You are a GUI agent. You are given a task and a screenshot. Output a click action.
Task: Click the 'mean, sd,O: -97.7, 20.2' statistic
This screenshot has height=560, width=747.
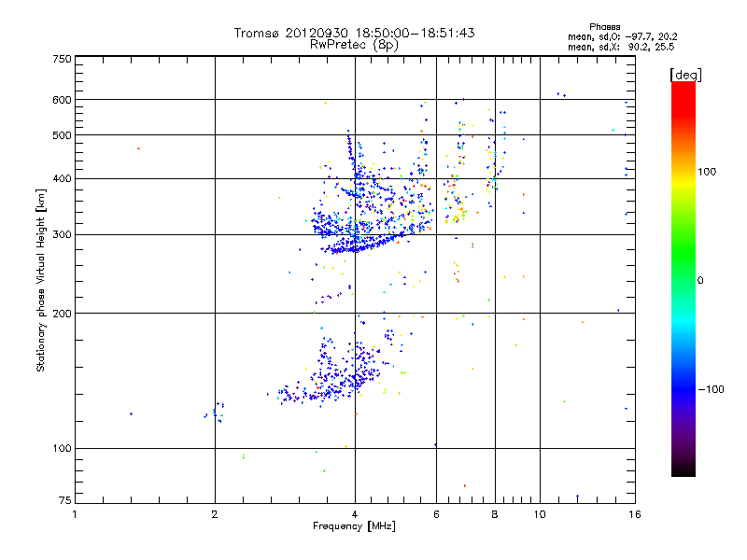point(623,36)
